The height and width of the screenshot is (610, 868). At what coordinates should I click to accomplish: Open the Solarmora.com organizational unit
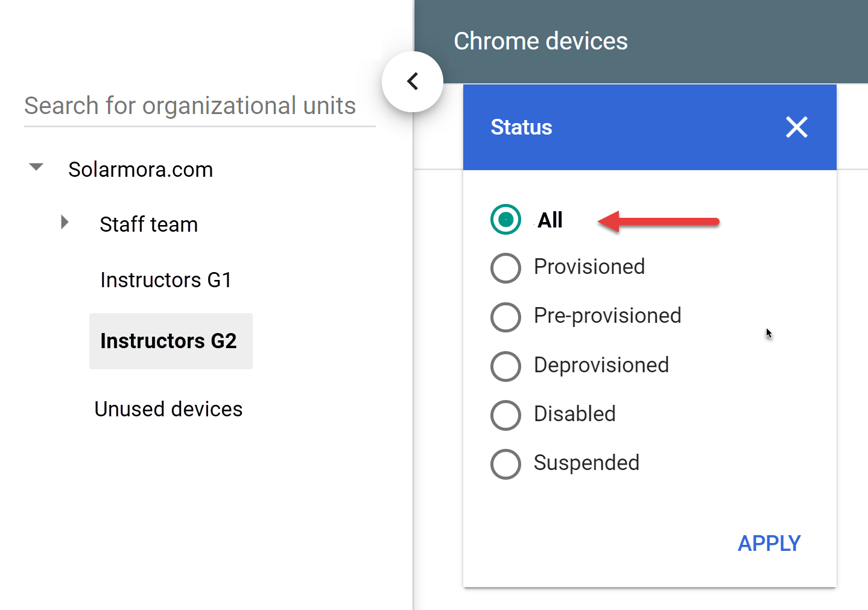[141, 170]
